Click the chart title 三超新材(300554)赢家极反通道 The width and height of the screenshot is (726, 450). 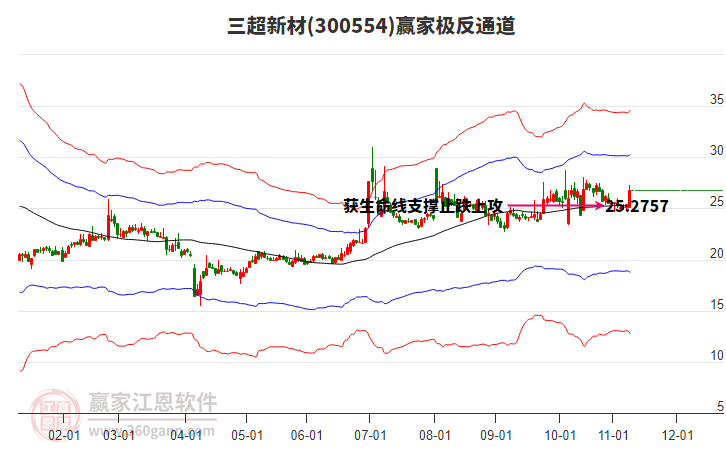point(371,26)
